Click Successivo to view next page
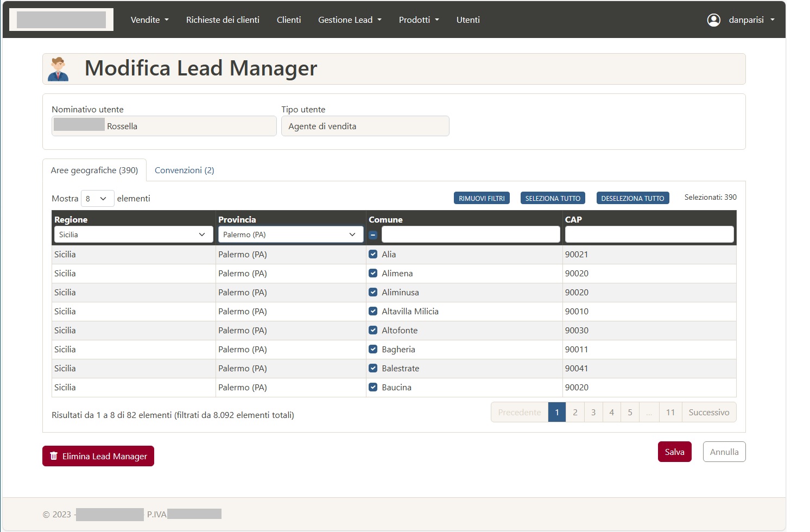The height and width of the screenshot is (532, 810). tap(708, 413)
